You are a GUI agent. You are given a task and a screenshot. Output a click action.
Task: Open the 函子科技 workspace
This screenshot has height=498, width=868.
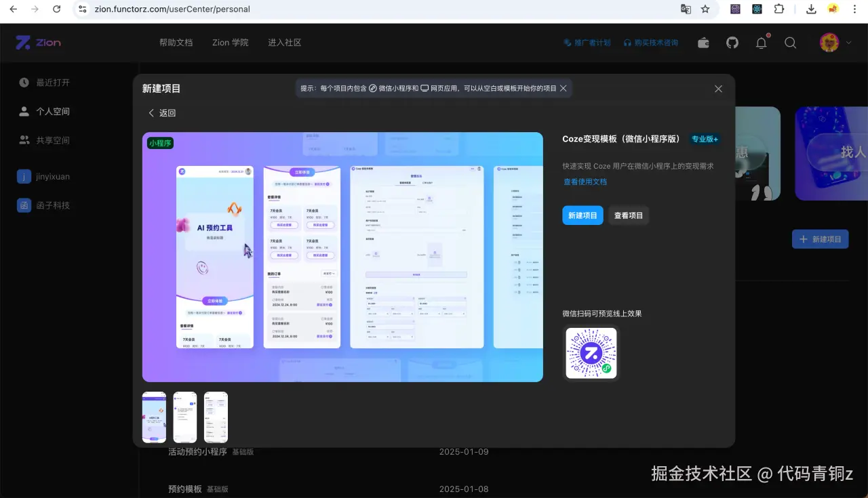click(x=43, y=205)
